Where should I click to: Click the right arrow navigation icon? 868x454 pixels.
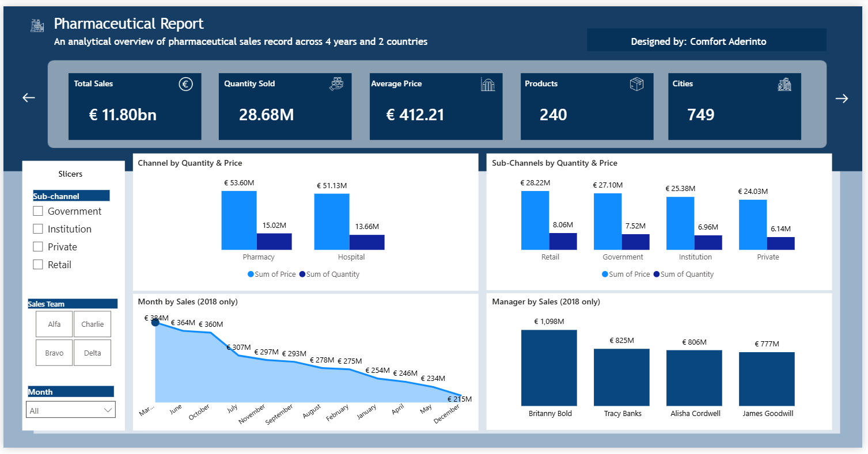tap(842, 98)
